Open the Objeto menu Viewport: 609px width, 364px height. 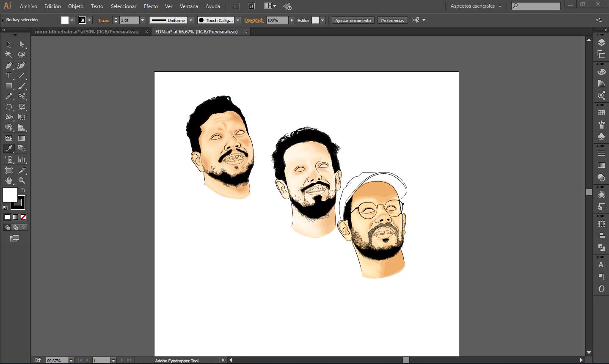tap(76, 6)
